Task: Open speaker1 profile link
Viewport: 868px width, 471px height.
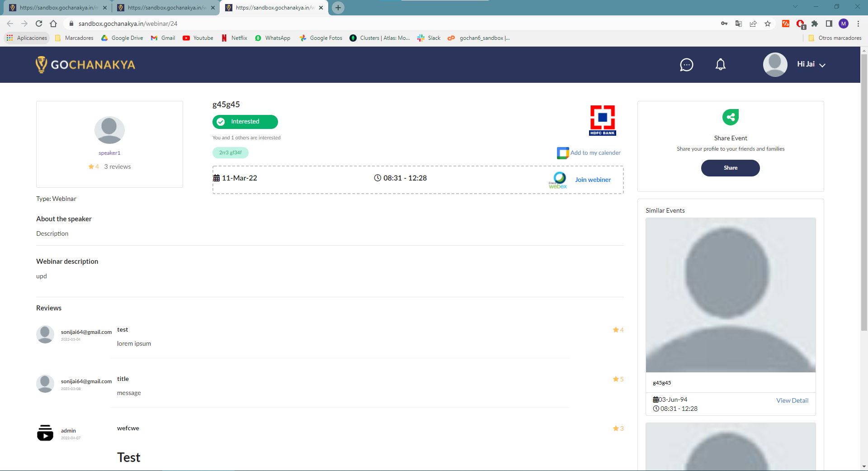Action: coord(109,153)
